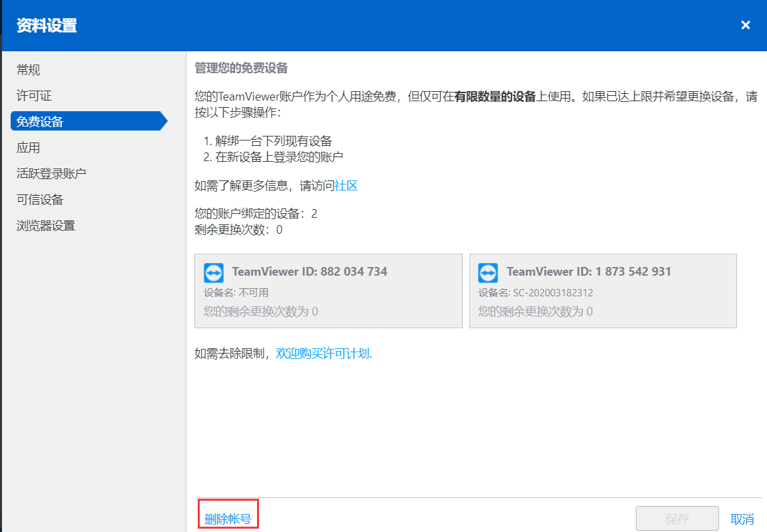
Task: Open 浏览器设置 in the sidebar
Action: (x=46, y=226)
